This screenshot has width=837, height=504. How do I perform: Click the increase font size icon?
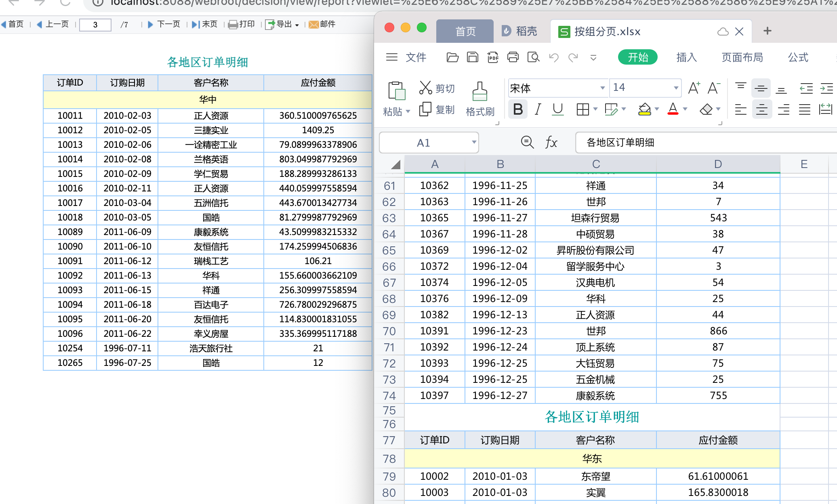pyautogui.click(x=694, y=88)
